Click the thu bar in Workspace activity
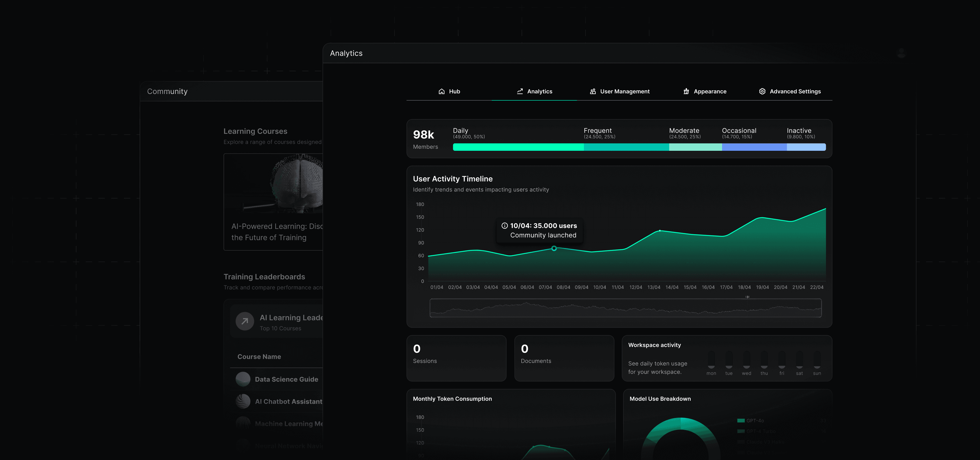Screen dimensions: 980x460 coord(764,359)
